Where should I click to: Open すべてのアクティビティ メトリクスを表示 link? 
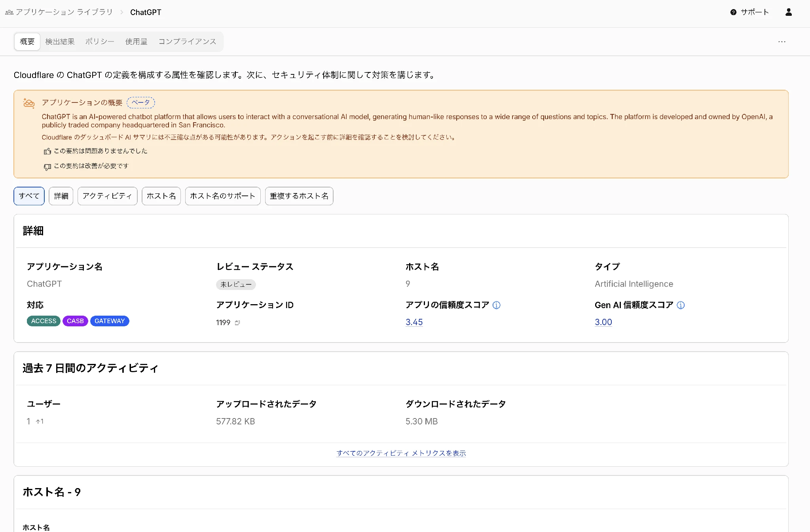[401, 453]
